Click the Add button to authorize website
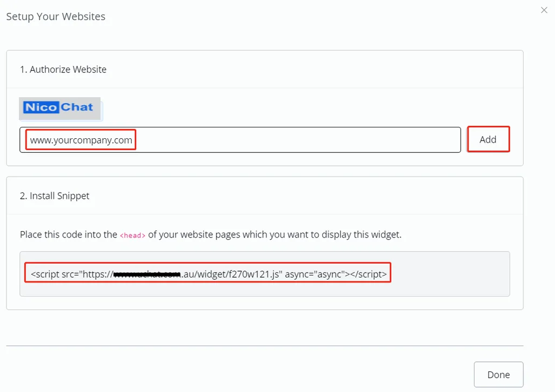This screenshot has width=555, height=392. (488, 139)
